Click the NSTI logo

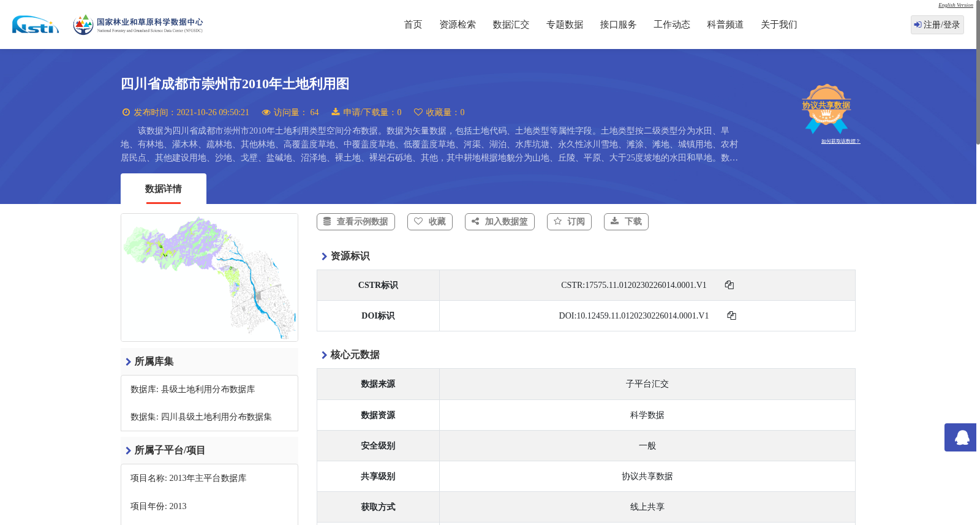pyautogui.click(x=36, y=25)
